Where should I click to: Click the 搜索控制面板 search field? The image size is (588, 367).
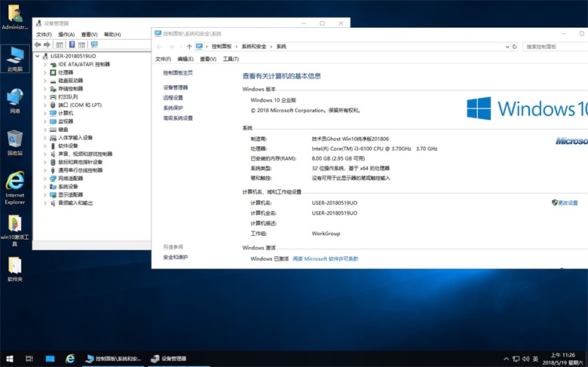[553, 47]
